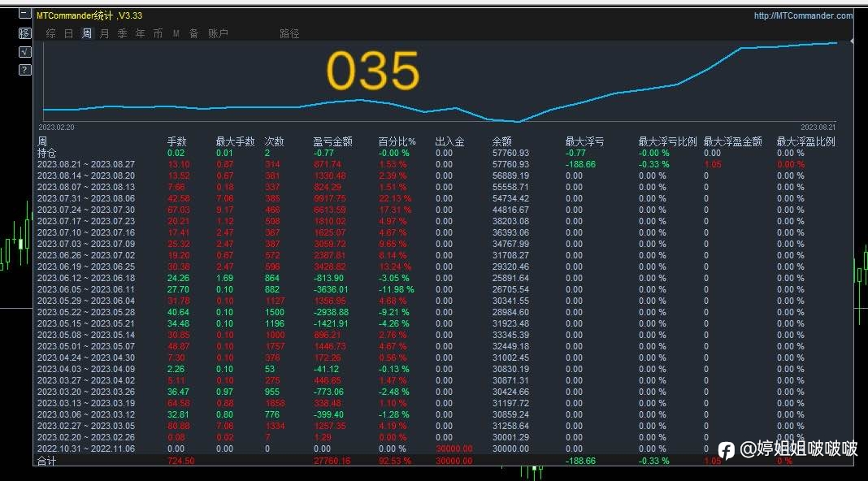Click the 百分比% column header
This screenshot has height=481, width=868.
397,141
